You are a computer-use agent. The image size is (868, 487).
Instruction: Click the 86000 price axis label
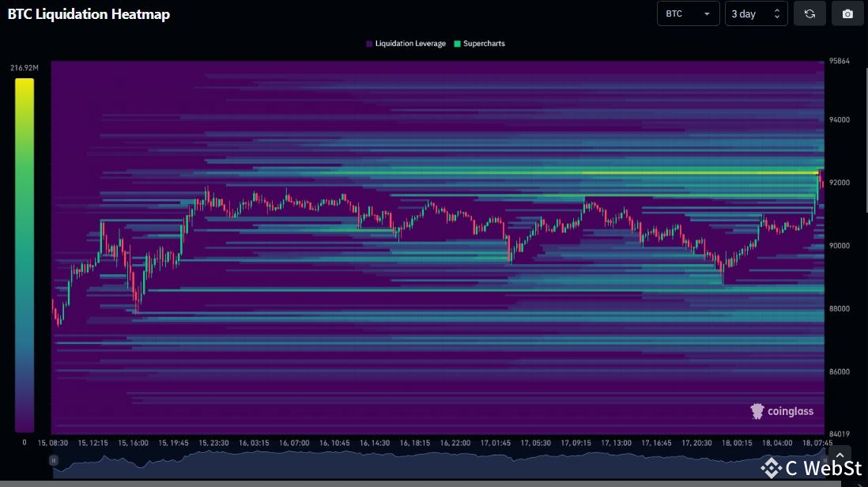click(840, 372)
